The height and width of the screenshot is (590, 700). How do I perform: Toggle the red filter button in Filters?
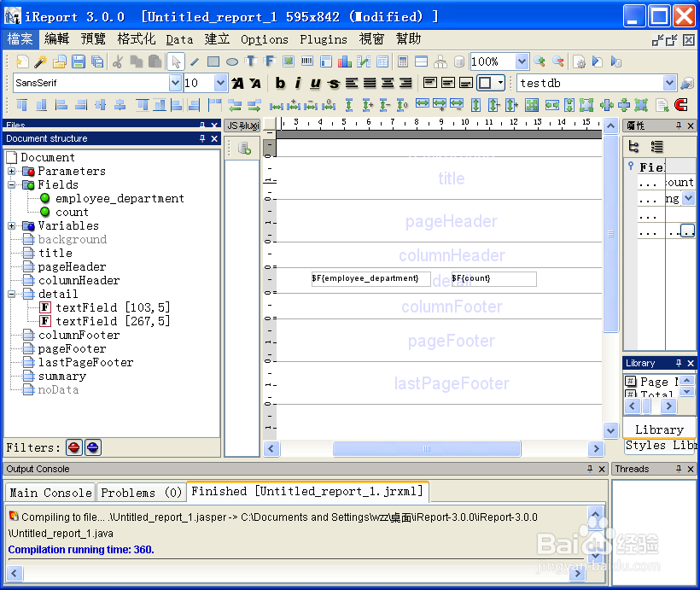pyautogui.click(x=74, y=447)
